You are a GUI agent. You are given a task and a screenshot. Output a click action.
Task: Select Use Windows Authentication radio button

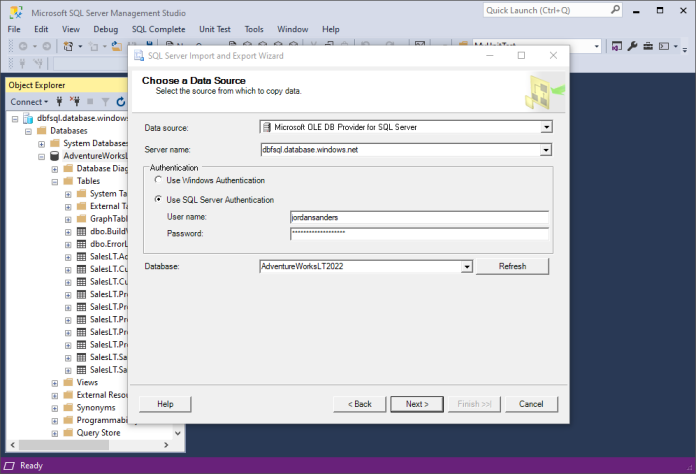[x=158, y=180]
